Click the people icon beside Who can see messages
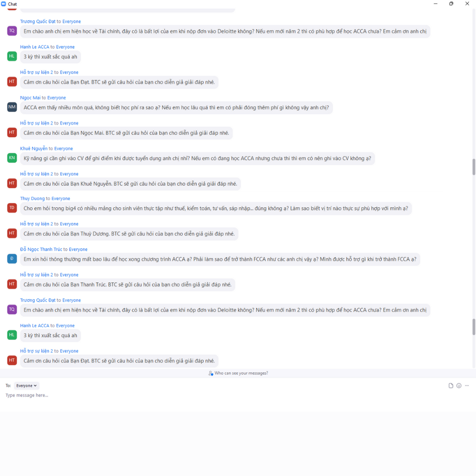Image resolution: width=476 pixels, height=476 pixels. tap(211, 373)
